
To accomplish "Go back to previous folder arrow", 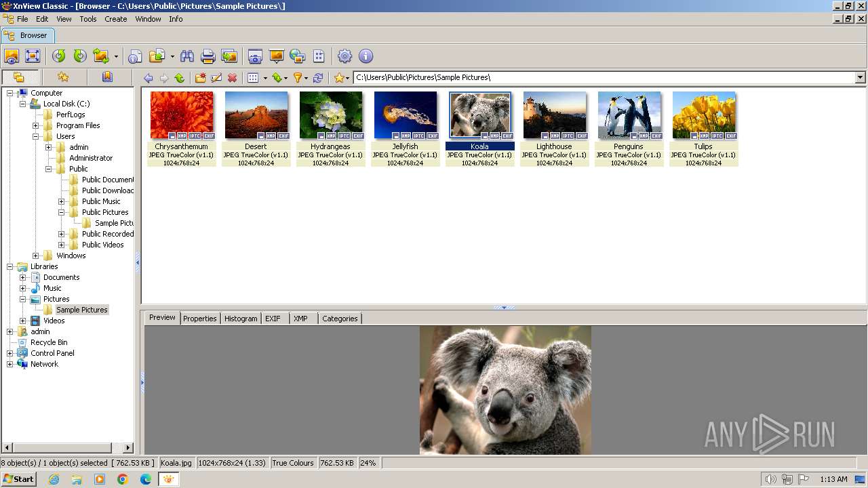I will tap(149, 78).
